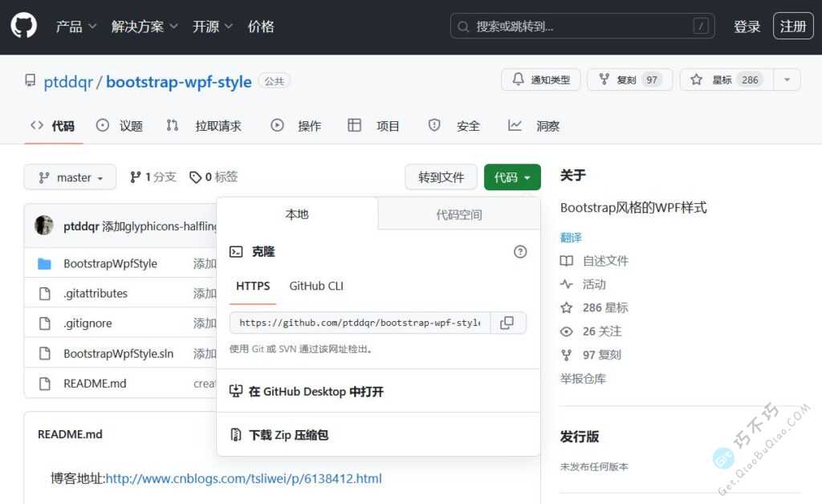
Task: Open the 97 复刻 forks link in sidebar
Action: [591, 355]
